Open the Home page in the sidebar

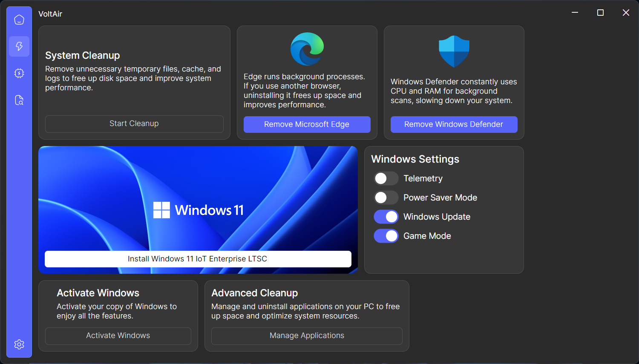pyautogui.click(x=19, y=20)
